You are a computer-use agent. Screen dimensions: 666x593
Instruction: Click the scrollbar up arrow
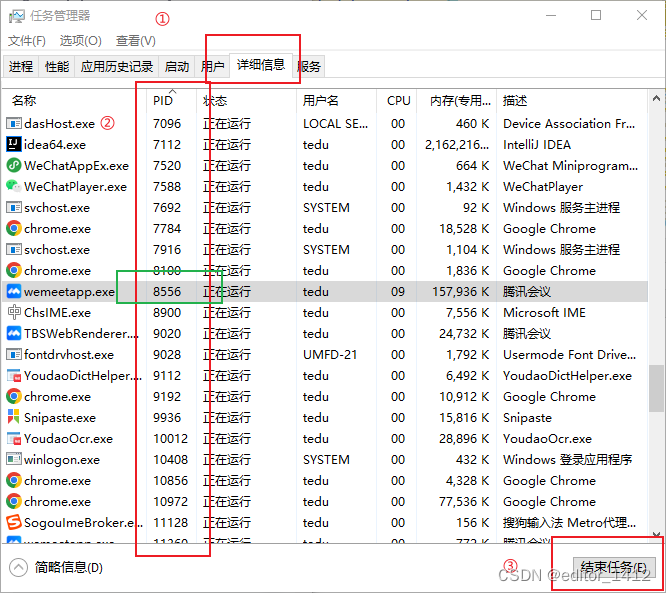(x=656, y=99)
